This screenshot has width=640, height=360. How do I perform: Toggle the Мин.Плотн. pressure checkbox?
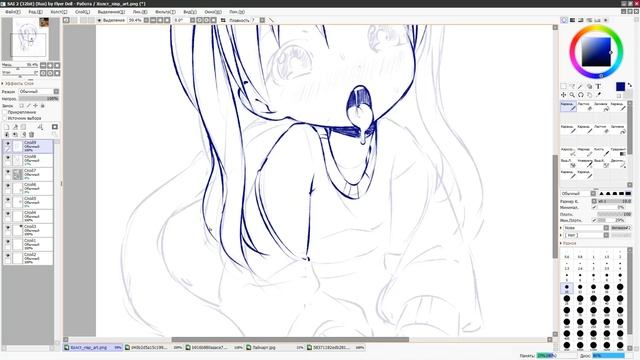594,220
